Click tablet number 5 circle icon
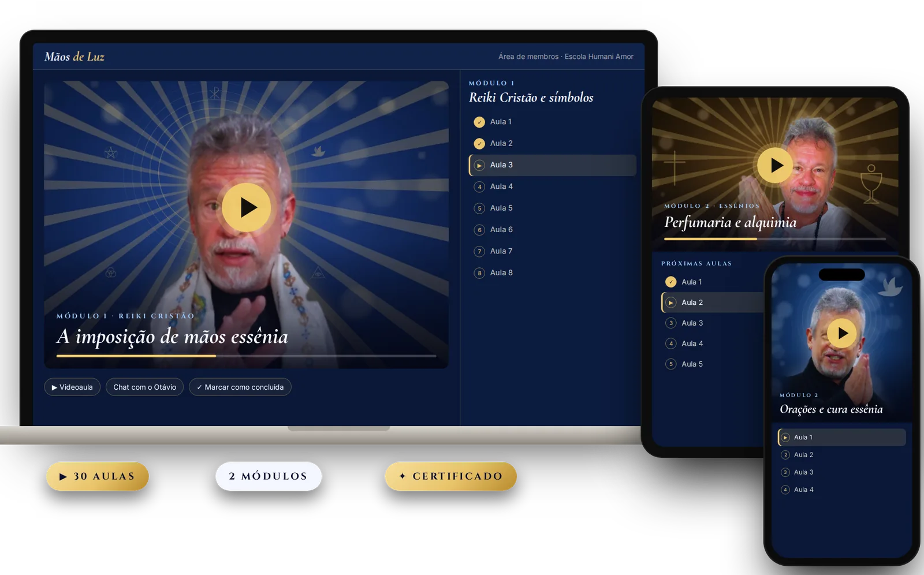The image size is (924, 575). point(670,364)
